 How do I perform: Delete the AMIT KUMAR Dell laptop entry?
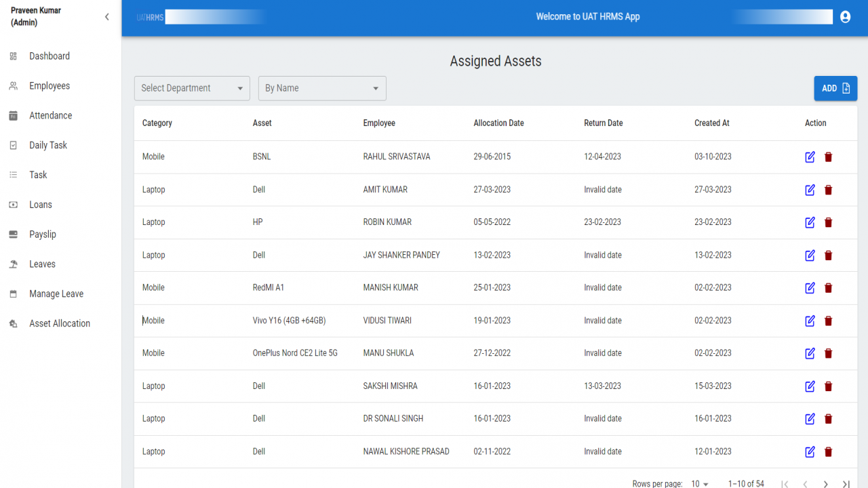point(828,190)
